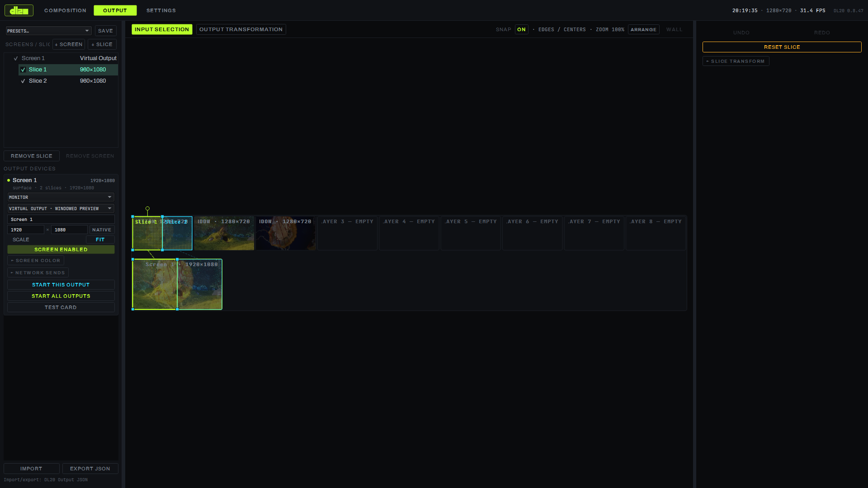Open the Monitor device dropdown

(x=61, y=197)
